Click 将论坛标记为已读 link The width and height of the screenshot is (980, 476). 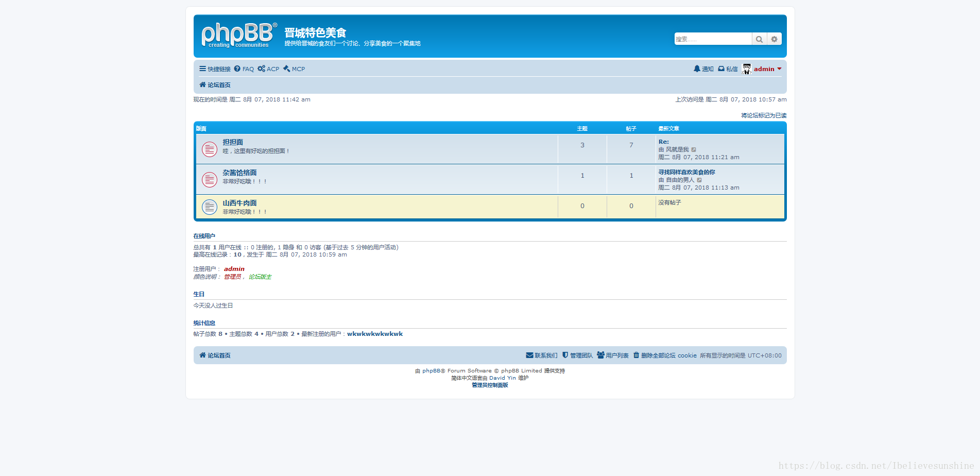point(764,115)
